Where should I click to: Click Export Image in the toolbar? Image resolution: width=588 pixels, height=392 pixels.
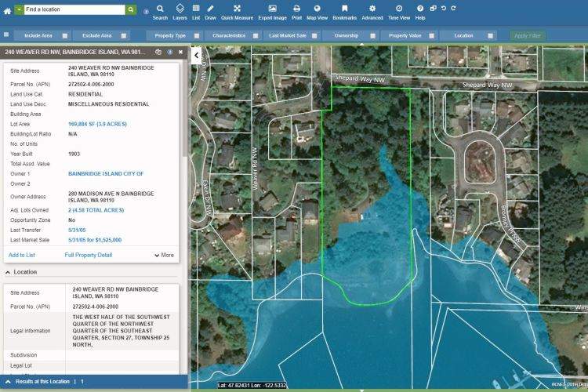tap(273, 12)
